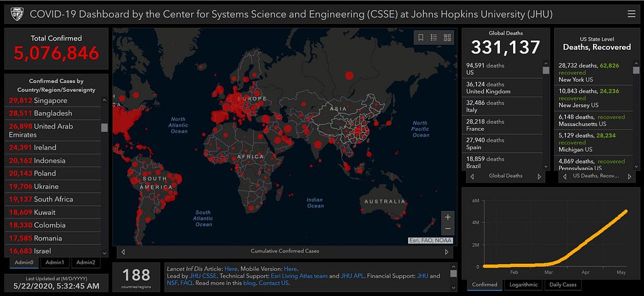644x296 pixels.
Task: Open the FAQ link
Action: (x=186, y=283)
